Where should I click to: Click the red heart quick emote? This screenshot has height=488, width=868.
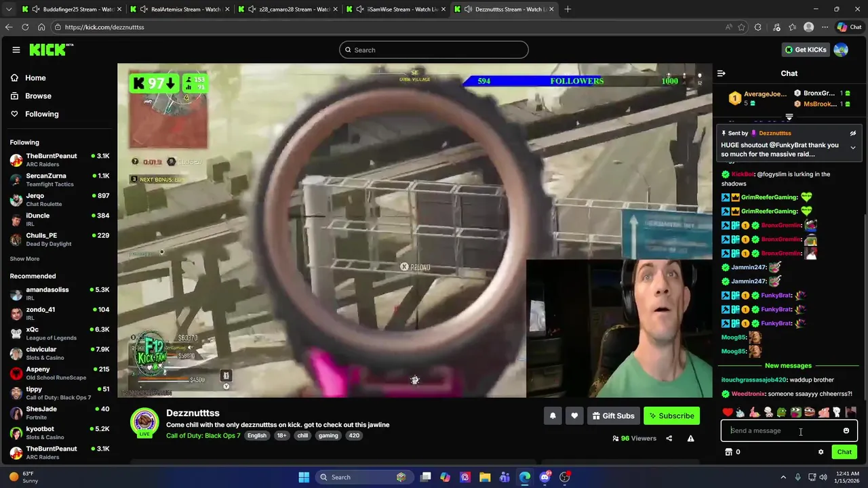tap(728, 412)
